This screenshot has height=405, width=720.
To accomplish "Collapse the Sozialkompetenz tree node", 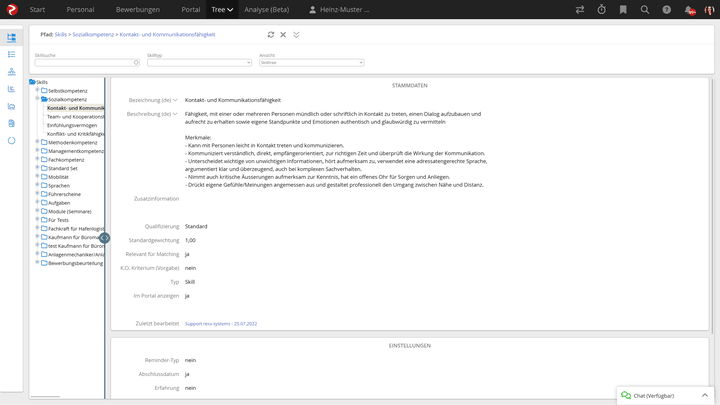I will point(37,99).
